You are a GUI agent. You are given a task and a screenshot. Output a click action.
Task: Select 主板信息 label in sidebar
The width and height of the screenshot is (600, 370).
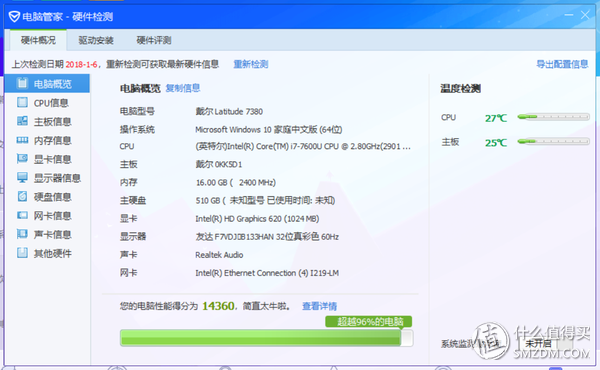[x=52, y=122]
